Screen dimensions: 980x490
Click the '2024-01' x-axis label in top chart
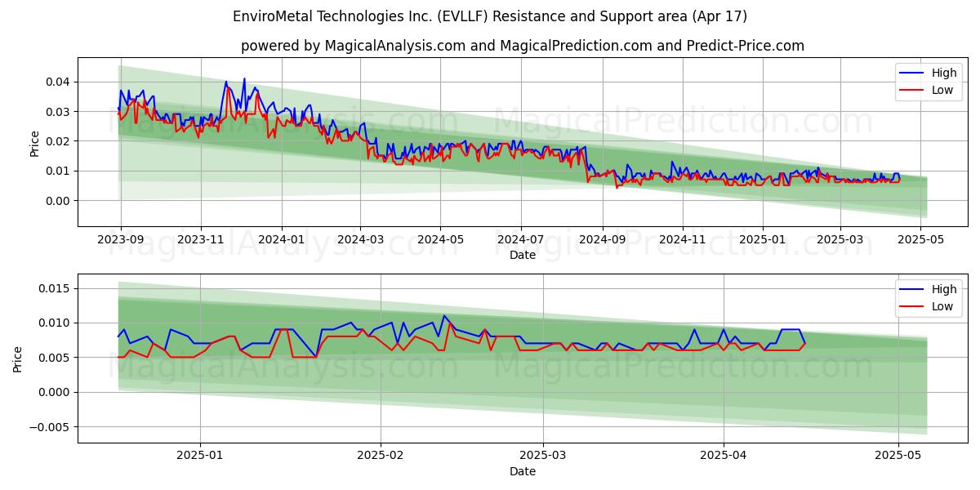pos(281,240)
